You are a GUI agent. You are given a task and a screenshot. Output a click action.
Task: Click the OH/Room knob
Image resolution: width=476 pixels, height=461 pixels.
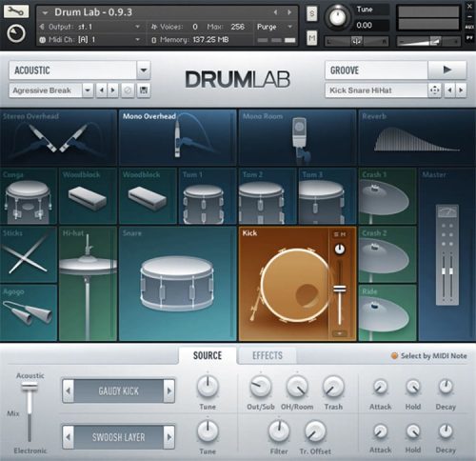[x=297, y=386]
